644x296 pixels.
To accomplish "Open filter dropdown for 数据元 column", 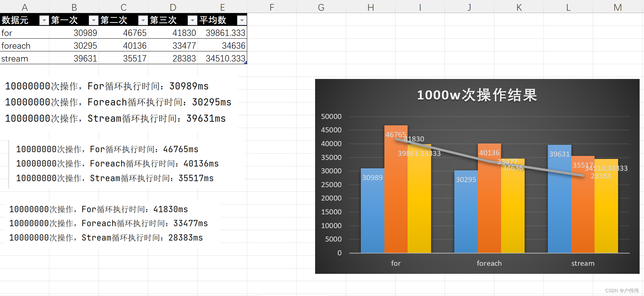I will point(44,20).
